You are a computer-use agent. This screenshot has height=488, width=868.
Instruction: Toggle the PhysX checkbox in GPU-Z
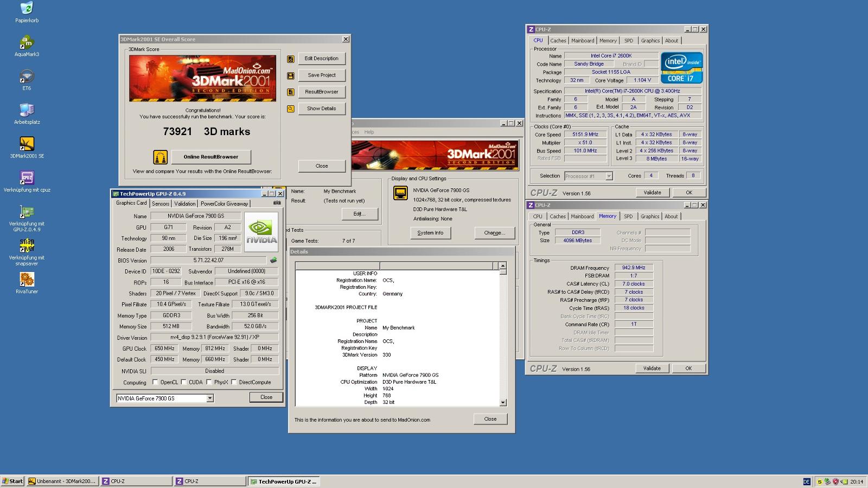click(209, 382)
